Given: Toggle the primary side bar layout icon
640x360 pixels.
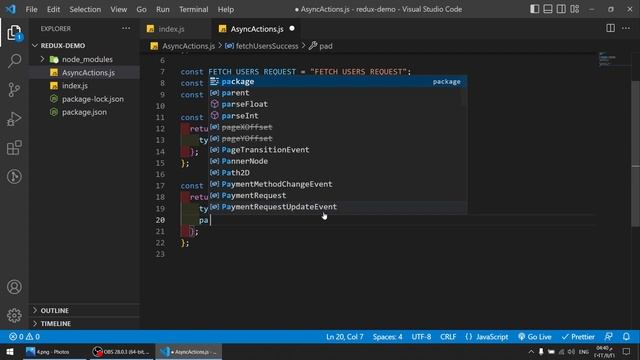Looking at the screenshot, I should [534, 9].
